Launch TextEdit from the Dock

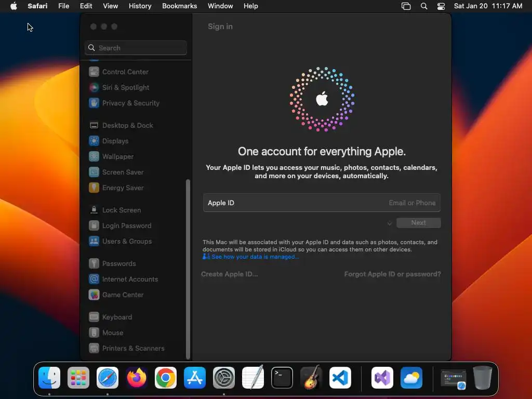click(253, 378)
